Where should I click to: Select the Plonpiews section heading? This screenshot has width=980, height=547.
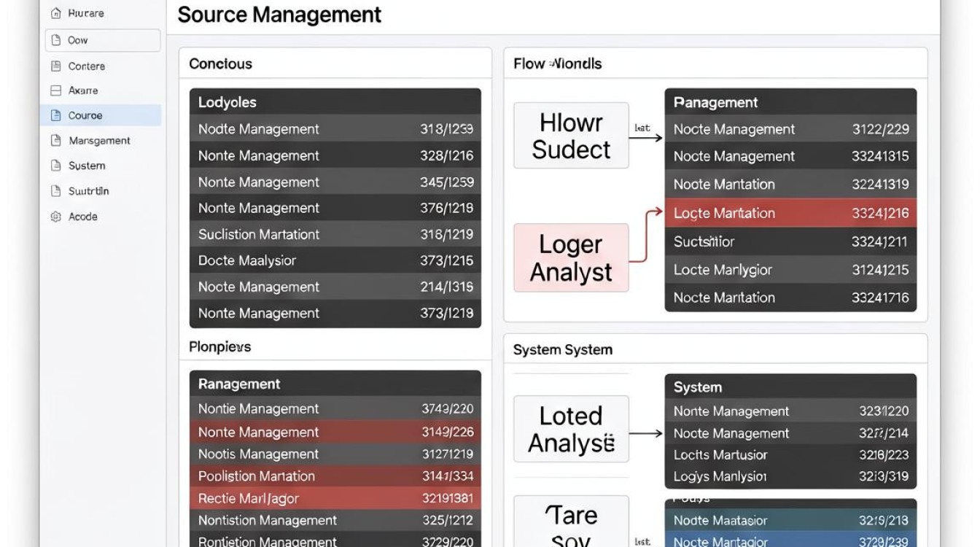pos(220,346)
